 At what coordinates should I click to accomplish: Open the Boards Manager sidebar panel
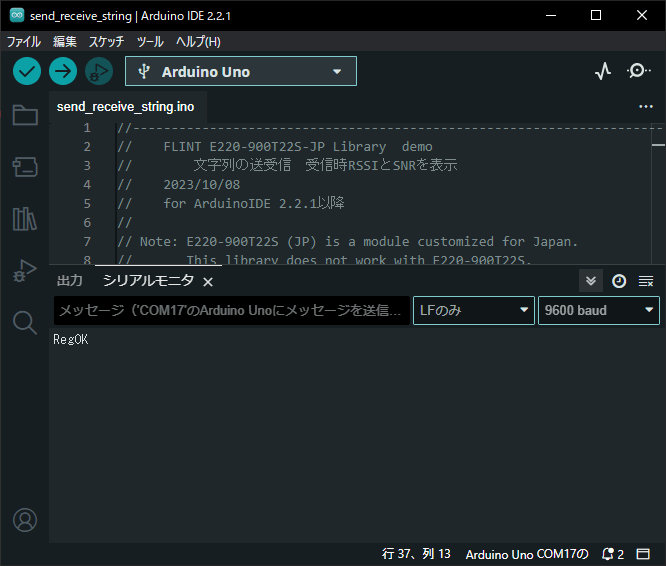(x=25, y=167)
